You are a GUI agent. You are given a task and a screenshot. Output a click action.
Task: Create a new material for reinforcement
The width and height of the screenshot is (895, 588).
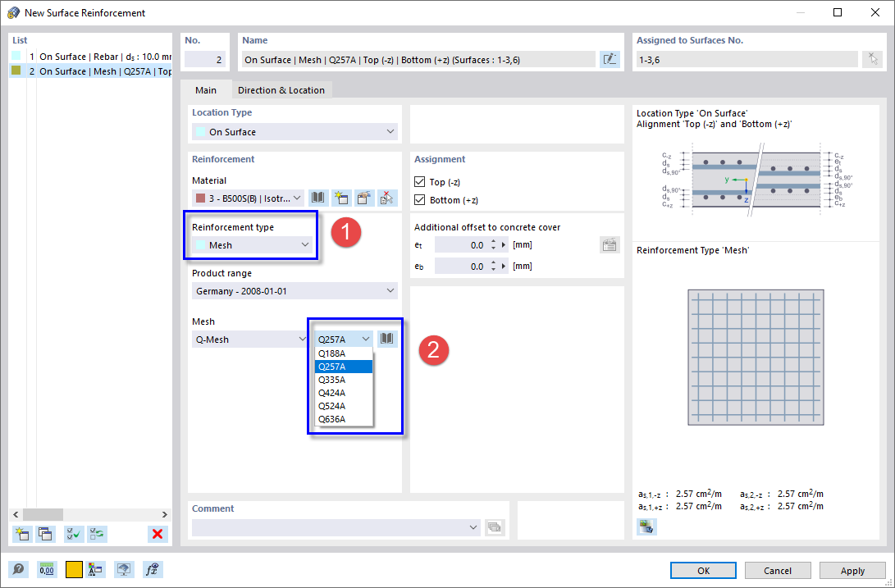click(x=340, y=198)
